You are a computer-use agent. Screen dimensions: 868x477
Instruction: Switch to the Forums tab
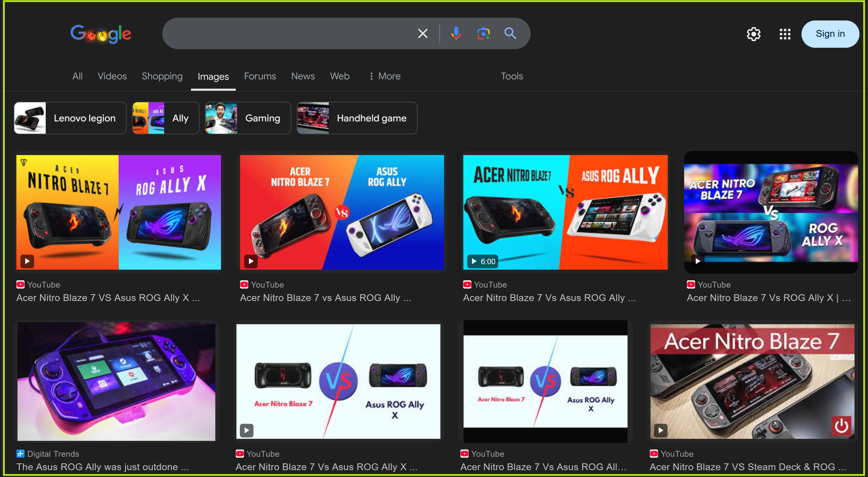coord(260,76)
